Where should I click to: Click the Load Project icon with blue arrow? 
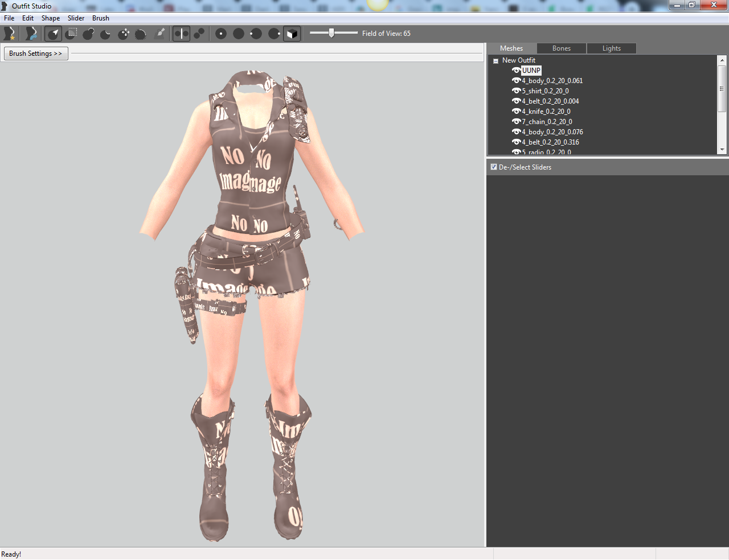tap(31, 34)
